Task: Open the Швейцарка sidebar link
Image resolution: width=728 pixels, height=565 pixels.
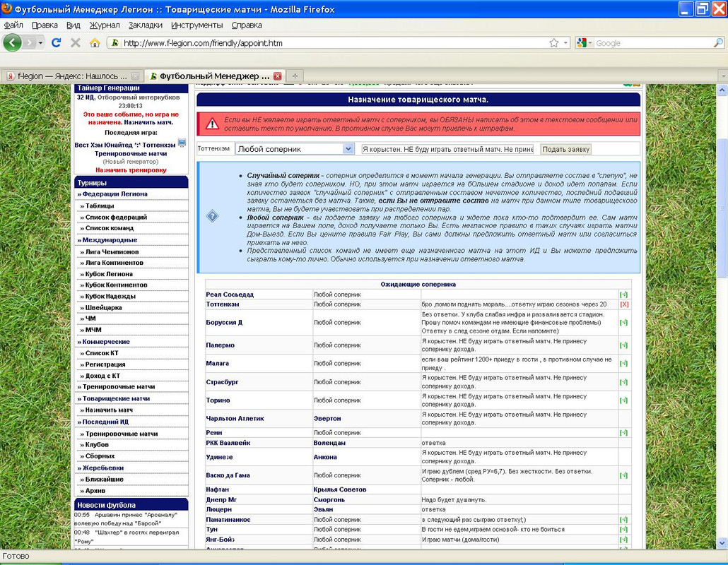Action: [x=103, y=307]
